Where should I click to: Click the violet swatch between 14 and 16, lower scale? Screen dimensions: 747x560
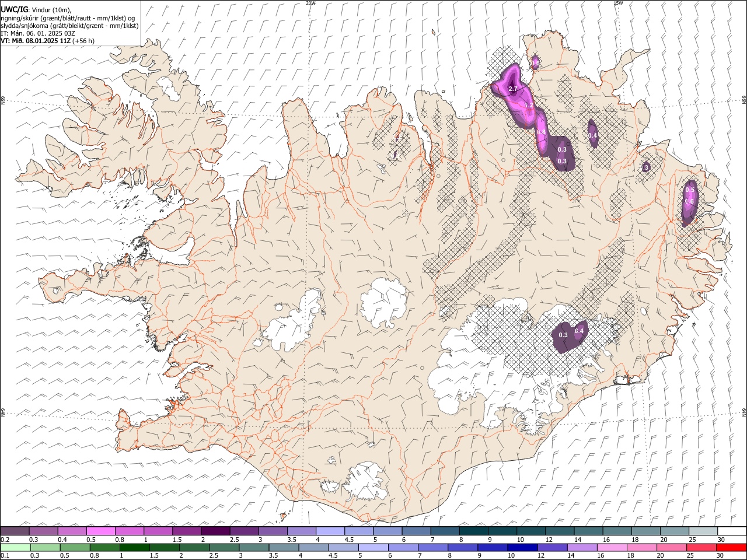[582, 548]
